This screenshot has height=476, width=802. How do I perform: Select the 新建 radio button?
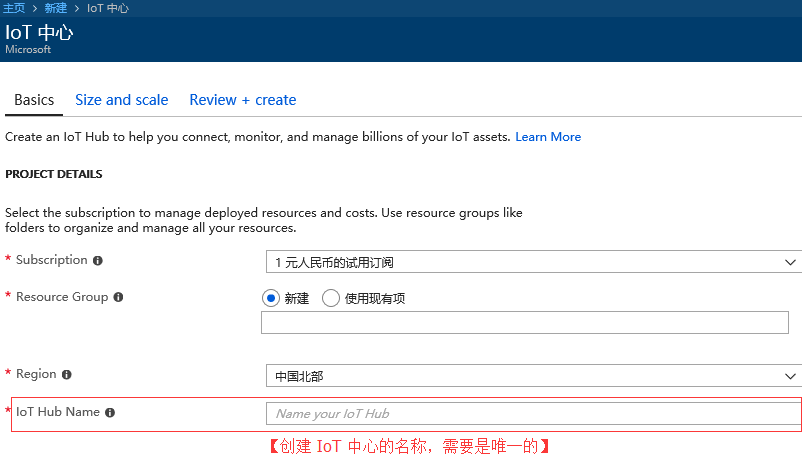pyautogui.click(x=270, y=298)
